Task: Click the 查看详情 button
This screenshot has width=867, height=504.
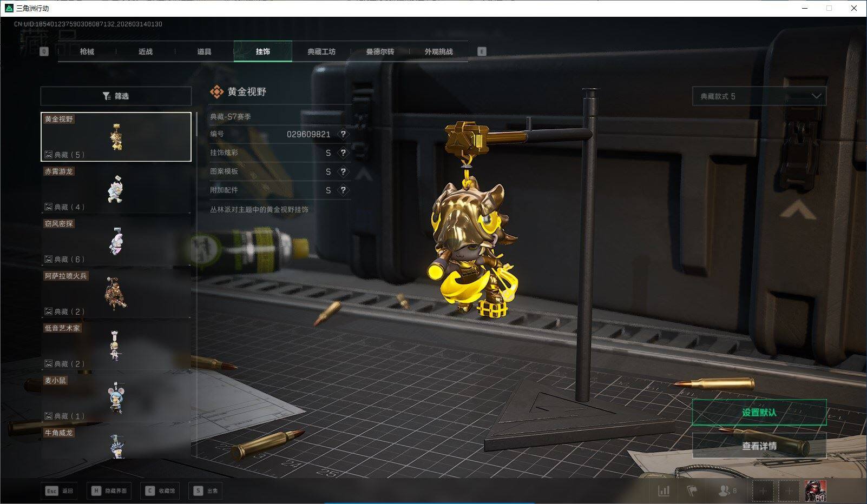Action: pos(759,446)
